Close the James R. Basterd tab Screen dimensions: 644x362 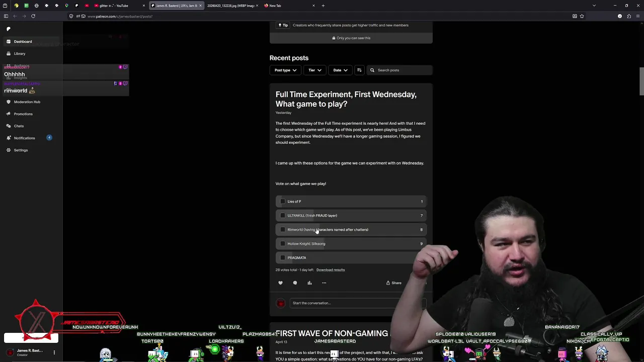point(201,6)
